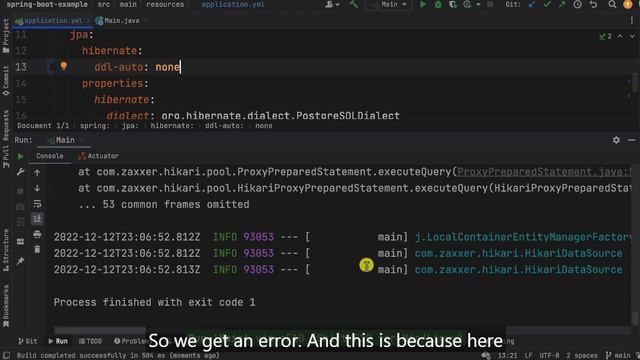
Task: Open Run panel settings gear
Action: pyautogui.click(x=616, y=140)
